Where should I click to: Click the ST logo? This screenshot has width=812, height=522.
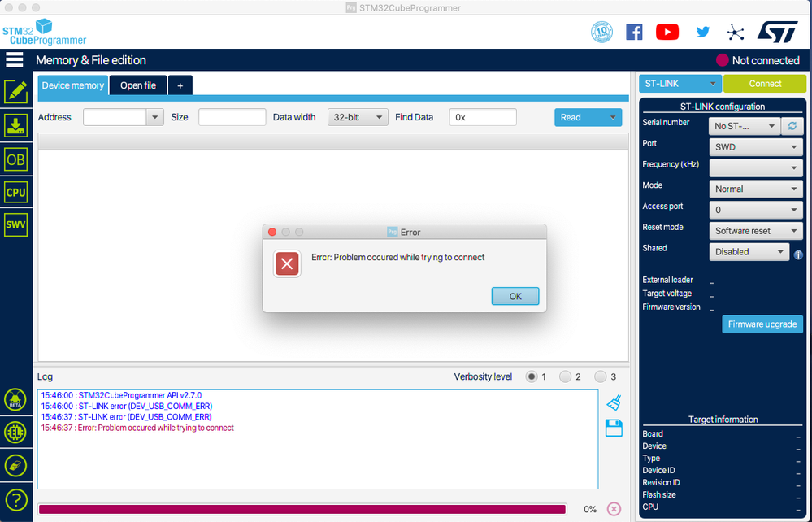coord(777,32)
